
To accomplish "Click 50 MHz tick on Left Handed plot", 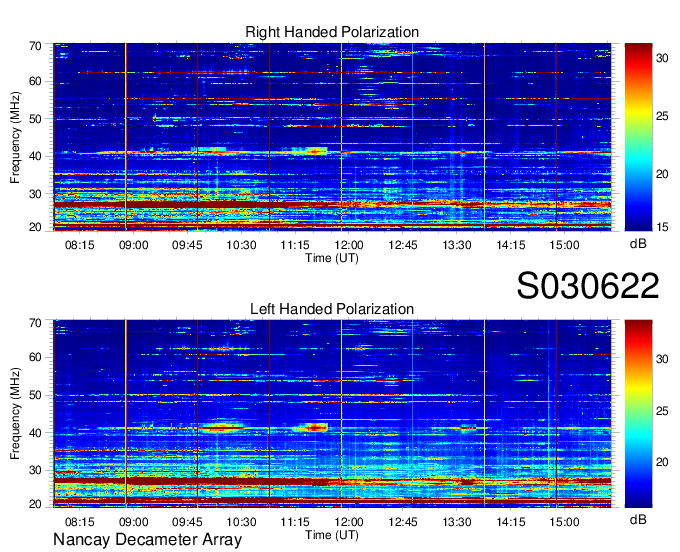I will click(x=35, y=395).
